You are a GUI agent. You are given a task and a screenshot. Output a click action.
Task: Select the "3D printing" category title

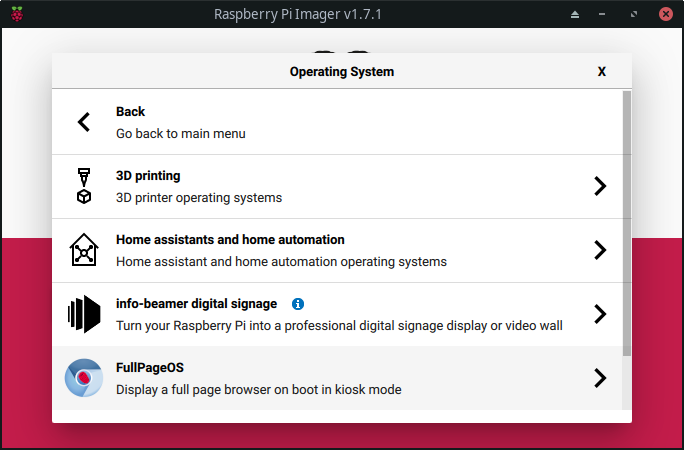pyautogui.click(x=148, y=176)
